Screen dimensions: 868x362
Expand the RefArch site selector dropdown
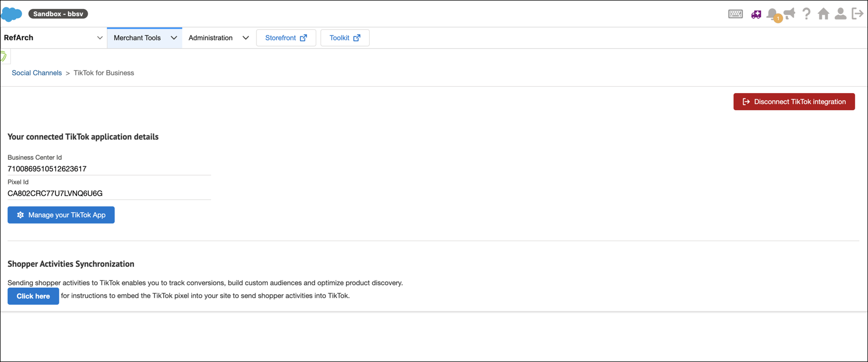(99, 38)
